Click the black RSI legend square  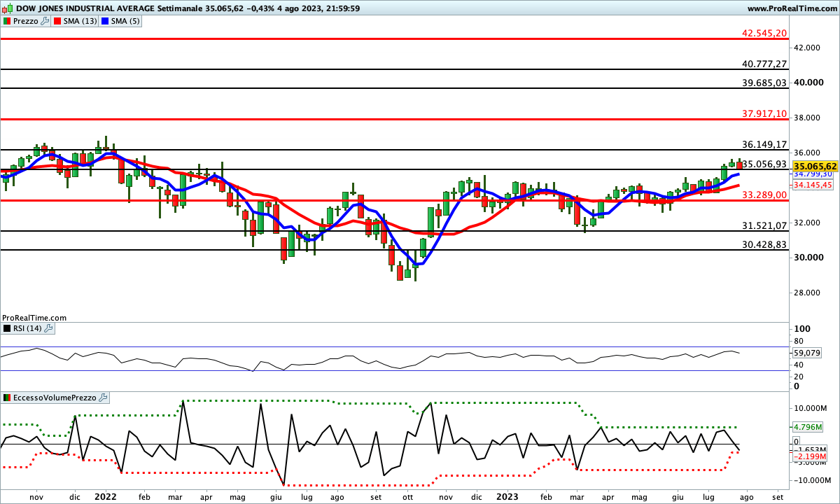(x=6, y=328)
